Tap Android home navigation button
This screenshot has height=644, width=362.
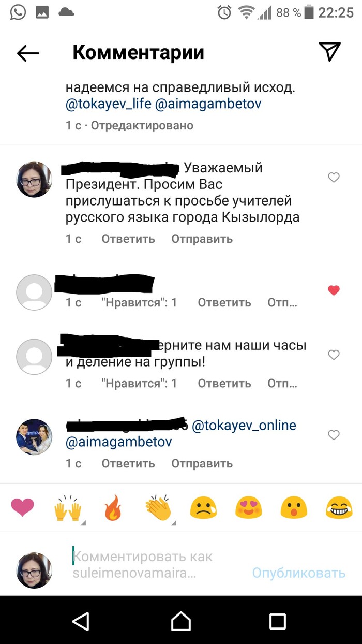[181, 621]
